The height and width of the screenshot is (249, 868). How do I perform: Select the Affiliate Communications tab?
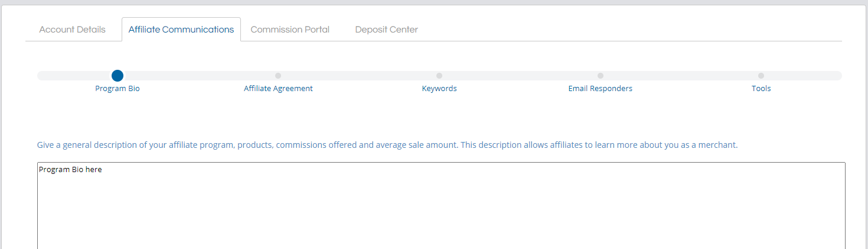[x=181, y=30]
